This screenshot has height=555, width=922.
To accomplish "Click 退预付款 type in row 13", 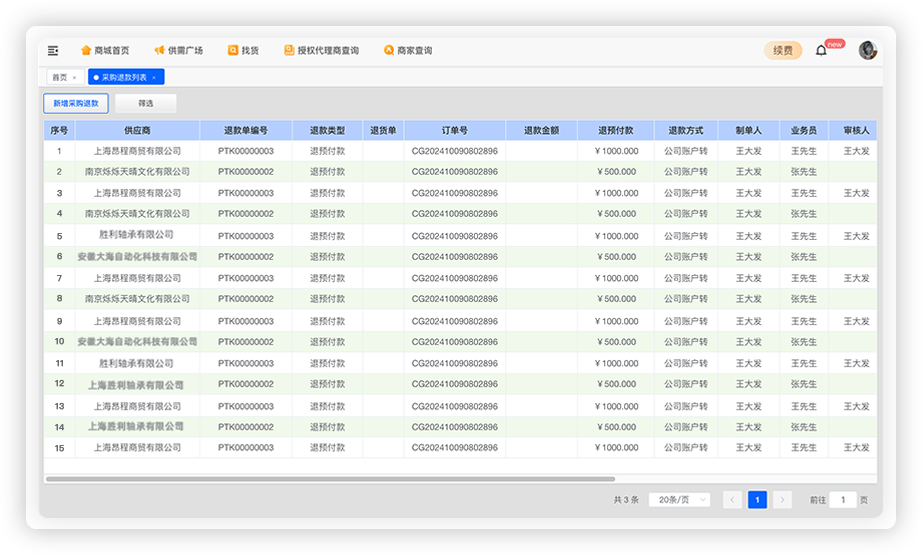I will [x=328, y=406].
